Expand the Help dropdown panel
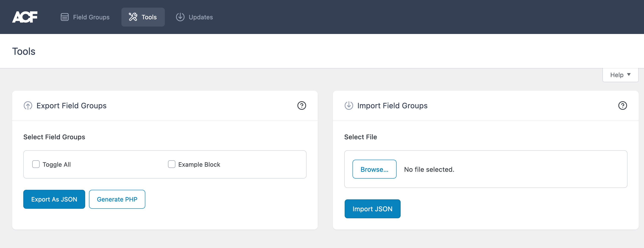Image resolution: width=644 pixels, height=248 pixels. [620, 75]
